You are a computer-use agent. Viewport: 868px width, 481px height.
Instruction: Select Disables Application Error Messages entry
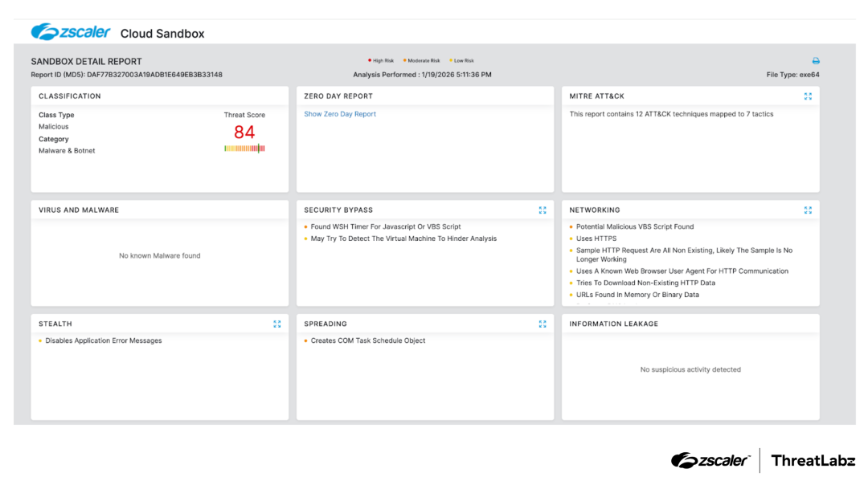click(103, 341)
